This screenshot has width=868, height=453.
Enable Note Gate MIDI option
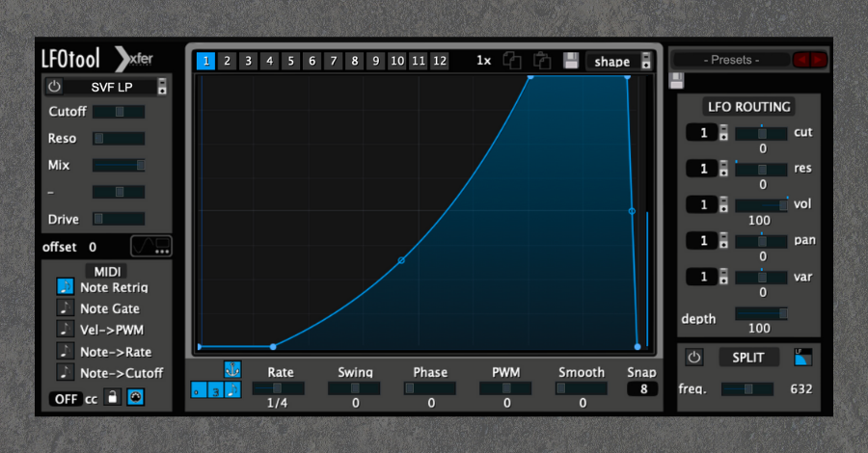pyautogui.click(x=65, y=307)
